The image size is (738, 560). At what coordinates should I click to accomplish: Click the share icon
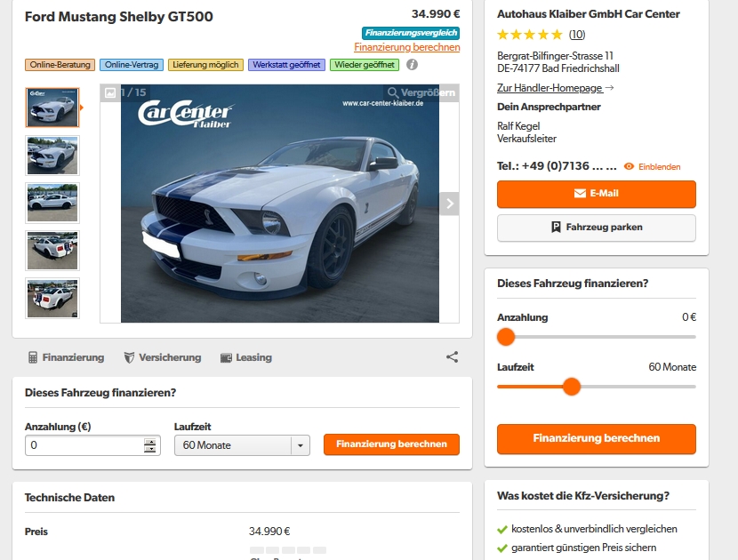[x=452, y=357]
